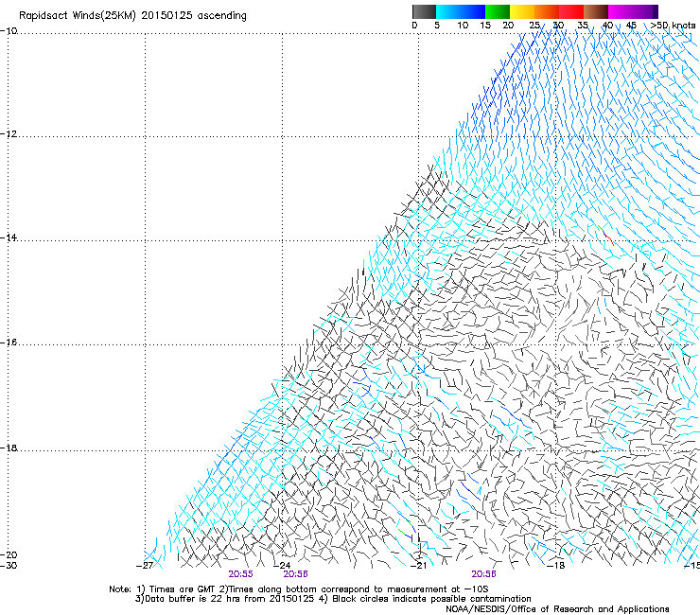This screenshot has width=700, height=615.
Task: Pick the yellow 20-25 knots legend segment
Action: click(522, 11)
